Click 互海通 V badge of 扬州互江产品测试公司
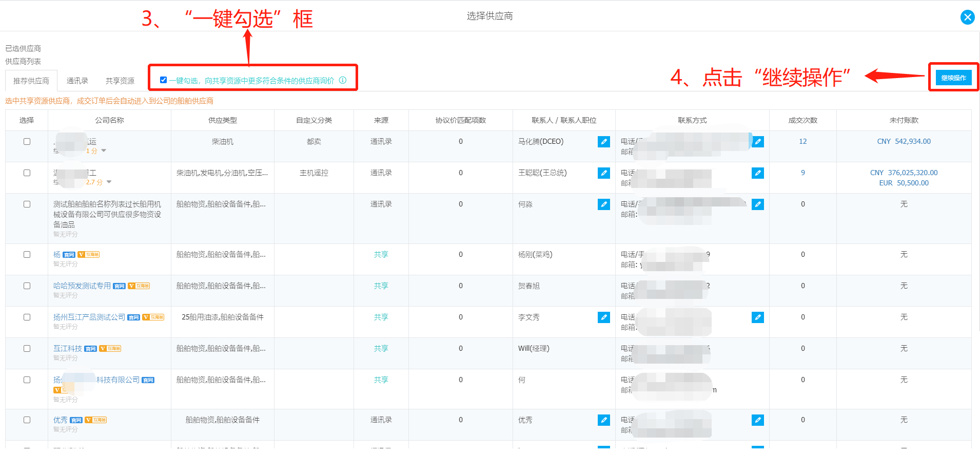Viewport: 980px width, 472px height. point(153,317)
